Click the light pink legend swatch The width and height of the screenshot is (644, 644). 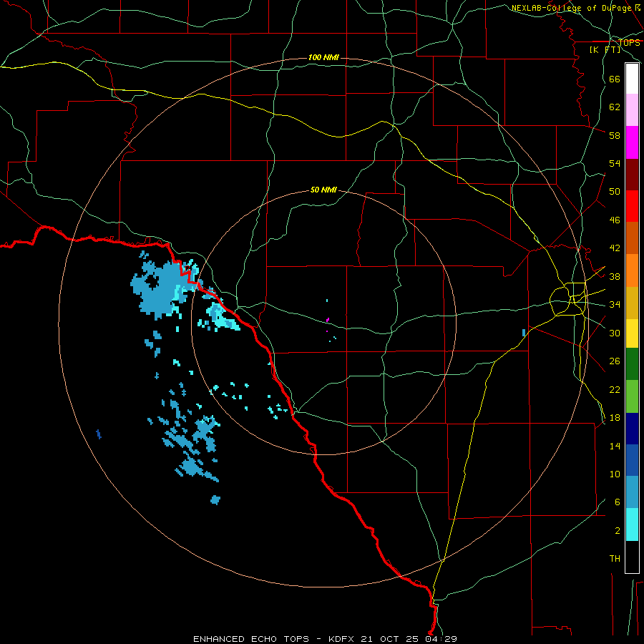(632, 110)
